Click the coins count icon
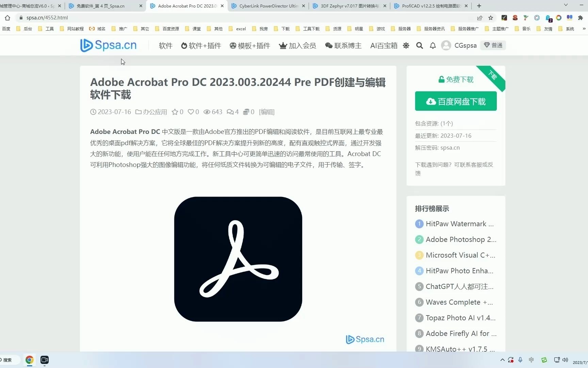The width and height of the screenshot is (588, 368). pyautogui.click(x=246, y=112)
